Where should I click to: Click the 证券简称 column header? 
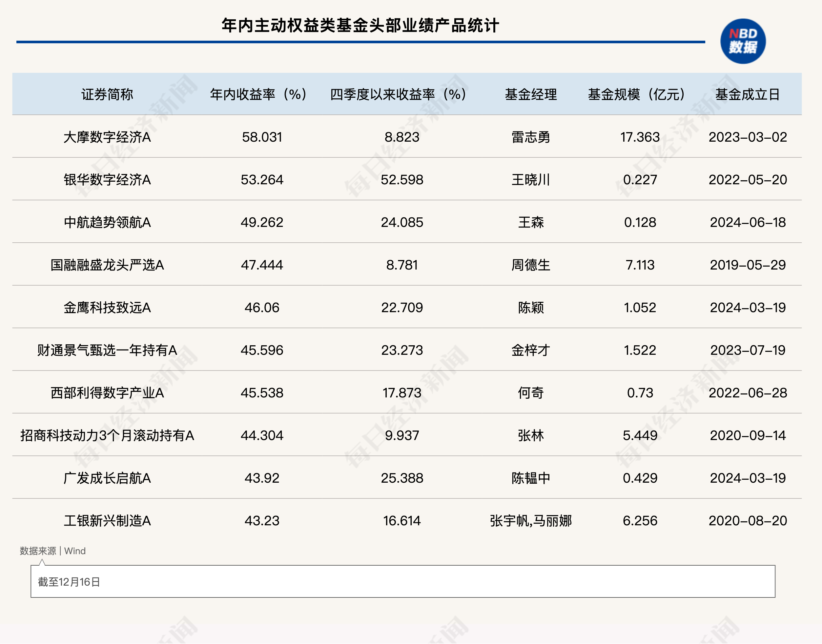pos(107,94)
